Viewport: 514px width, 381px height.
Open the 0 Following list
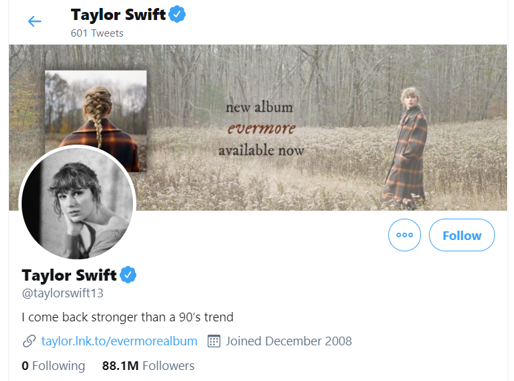tap(53, 366)
